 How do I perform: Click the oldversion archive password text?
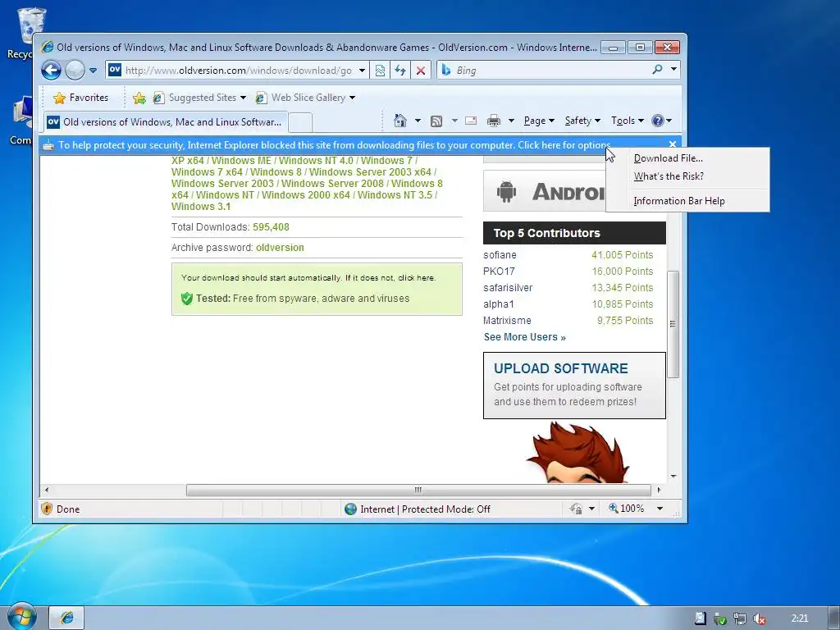pos(280,248)
